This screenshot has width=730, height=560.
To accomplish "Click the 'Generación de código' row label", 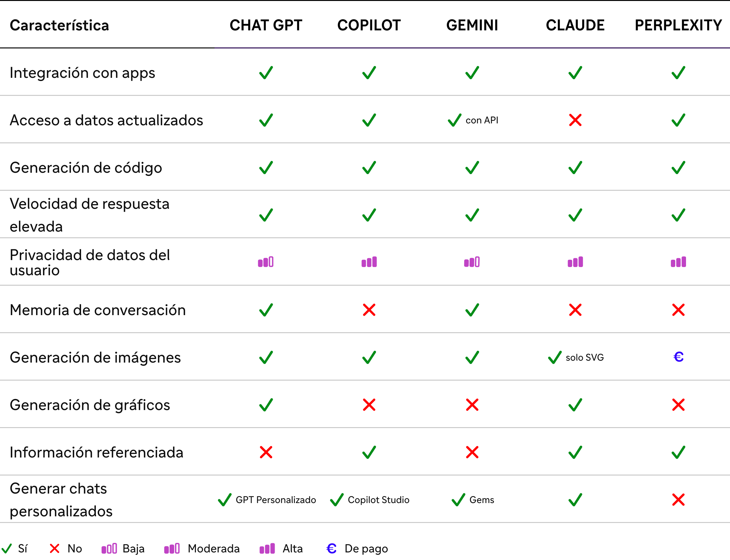I will [86, 168].
